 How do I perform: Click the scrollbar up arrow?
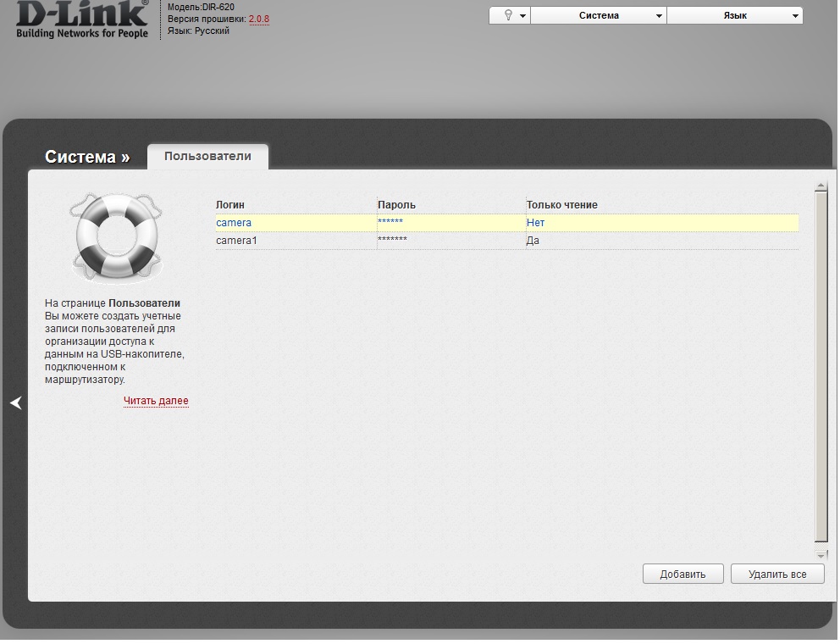[x=821, y=186]
